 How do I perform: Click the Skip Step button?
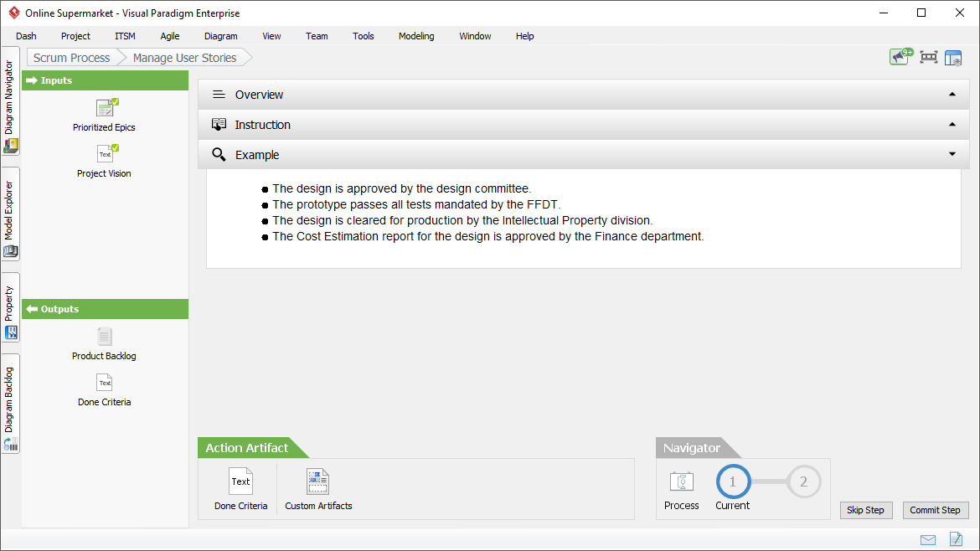pyautogui.click(x=865, y=511)
